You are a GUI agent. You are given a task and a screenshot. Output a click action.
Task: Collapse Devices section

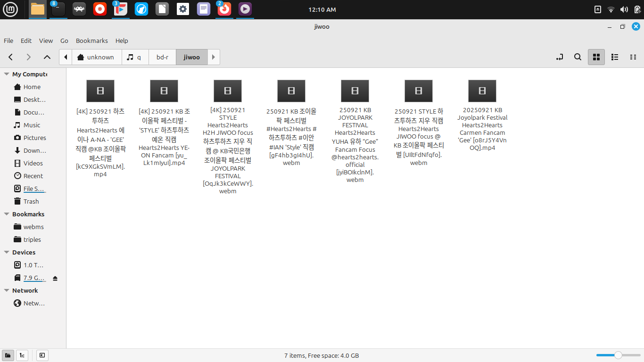click(x=7, y=252)
